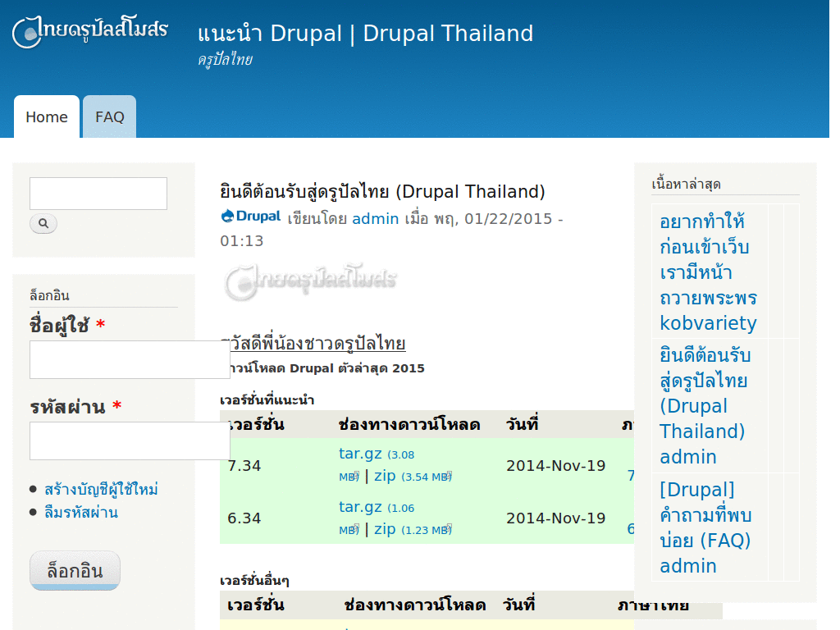840x630 pixels.
Task: Click the 'เวอร์ชั่นที่แนะนำ' heading
Action: [x=267, y=399]
